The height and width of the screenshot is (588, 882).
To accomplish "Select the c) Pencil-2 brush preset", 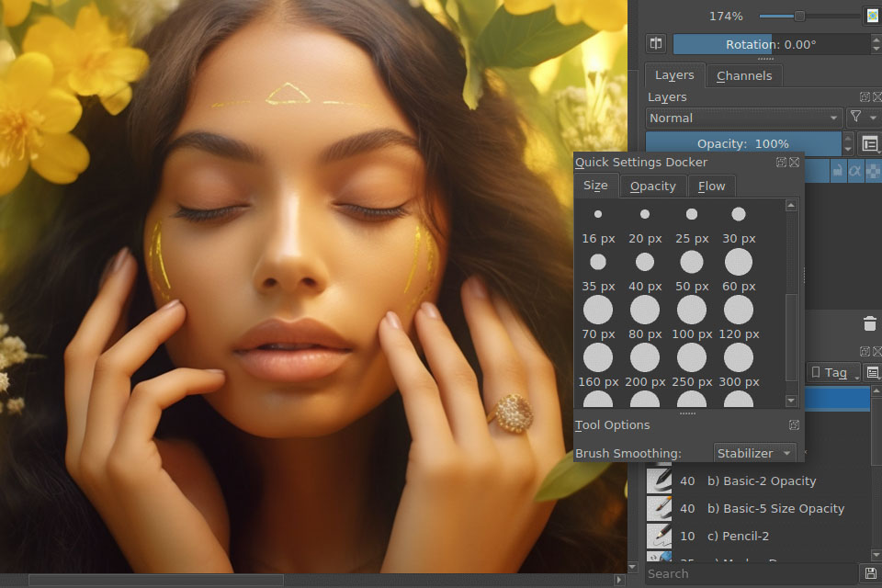I will point(758,537).
